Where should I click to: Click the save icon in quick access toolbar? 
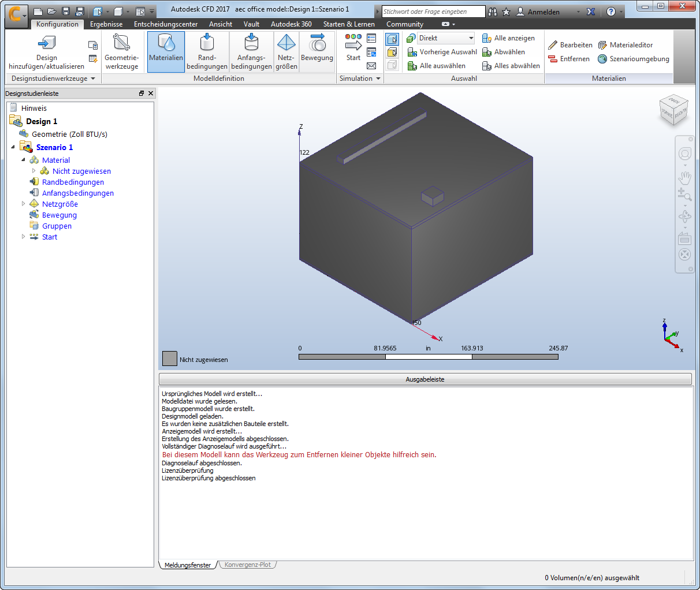[66, 12]
